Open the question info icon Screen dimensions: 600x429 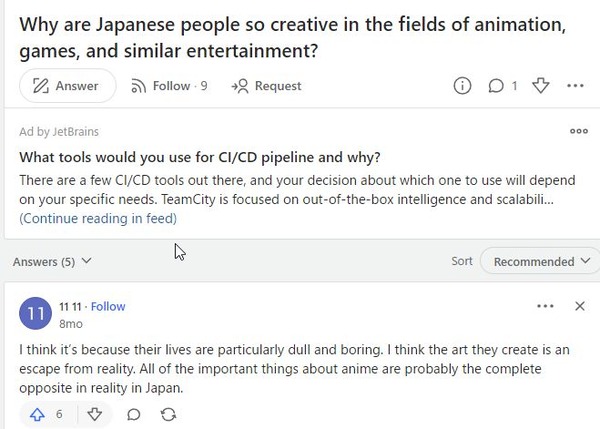(462, 86)
